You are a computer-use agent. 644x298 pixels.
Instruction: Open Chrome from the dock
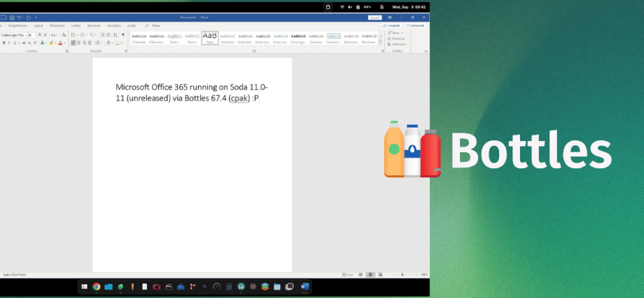tap(97, 287)
